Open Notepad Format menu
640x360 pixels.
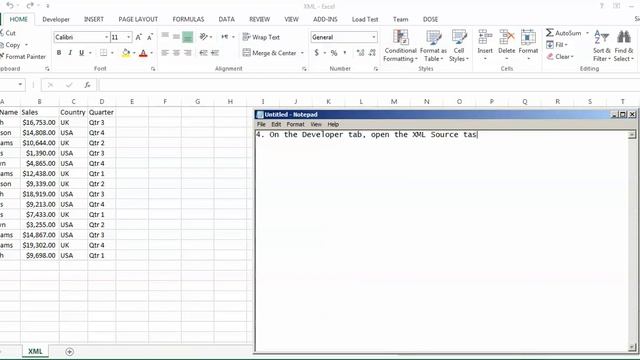(x=296, y=124)
